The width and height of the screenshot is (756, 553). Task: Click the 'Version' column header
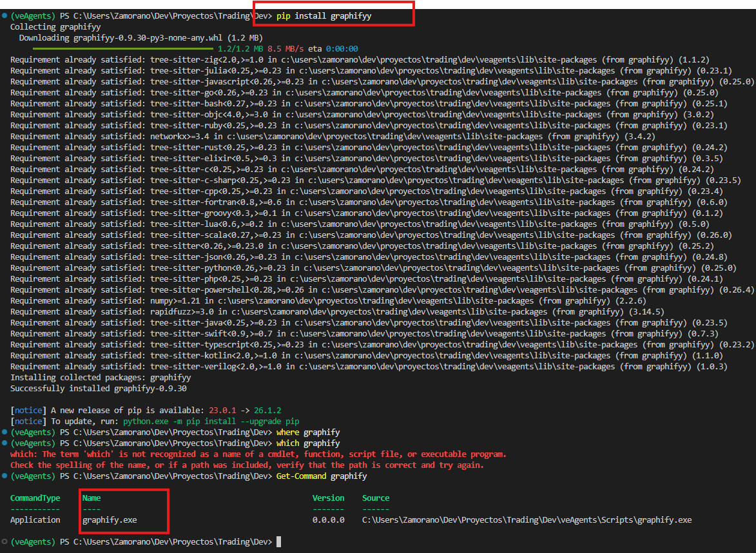328,498
